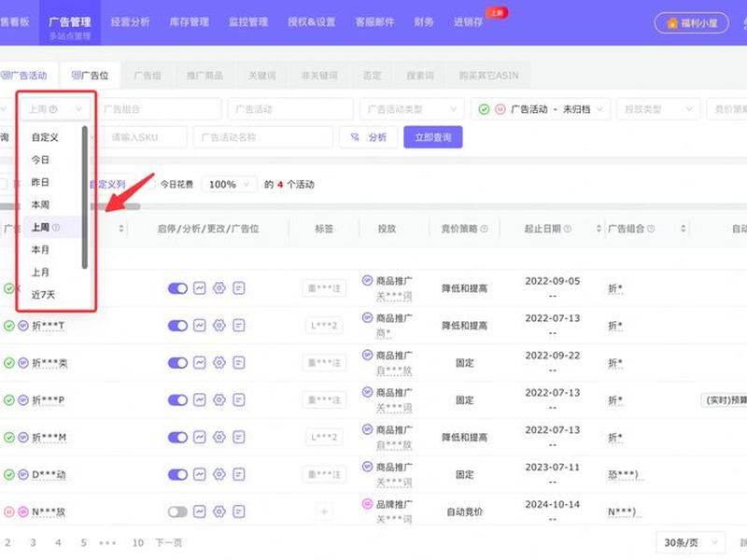Click the green status check for 折***T
The image size is (747, 560).
click(9, 326)
